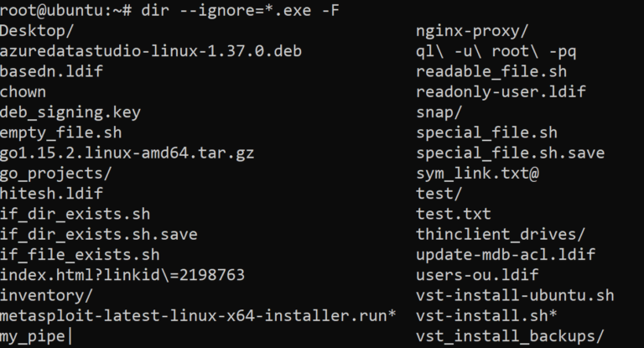Screen dimensions: 644x348
Task: Click the dir --ignore=*.exe -F command text
Action: (x=241, y=10)
